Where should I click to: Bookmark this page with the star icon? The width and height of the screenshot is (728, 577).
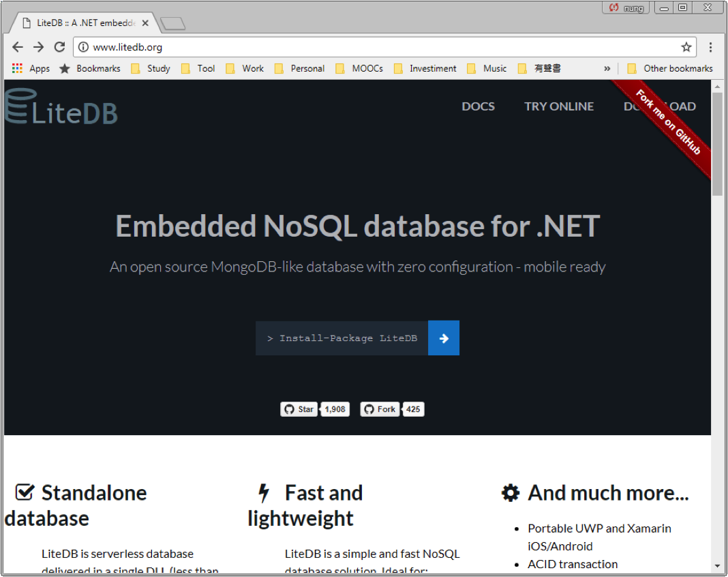686,47
